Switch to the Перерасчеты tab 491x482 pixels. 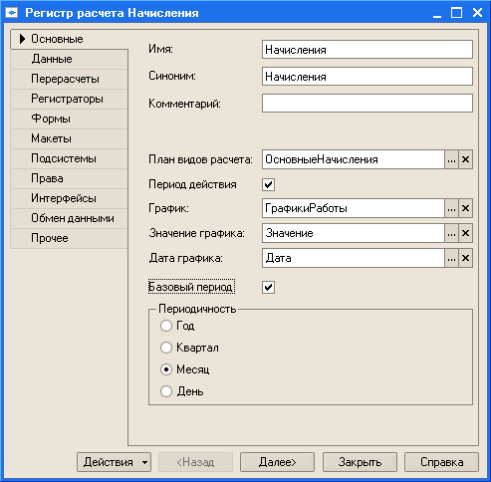[69, 79]
